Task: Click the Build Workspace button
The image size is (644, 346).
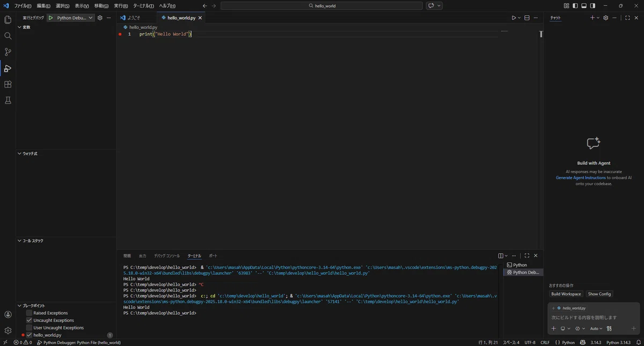Action: (566, 294)
